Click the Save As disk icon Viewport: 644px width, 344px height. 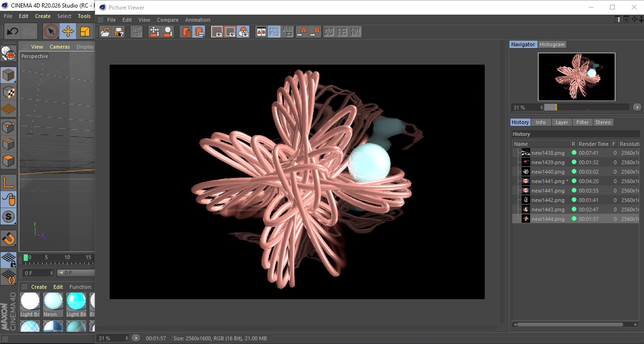point(119,32)
